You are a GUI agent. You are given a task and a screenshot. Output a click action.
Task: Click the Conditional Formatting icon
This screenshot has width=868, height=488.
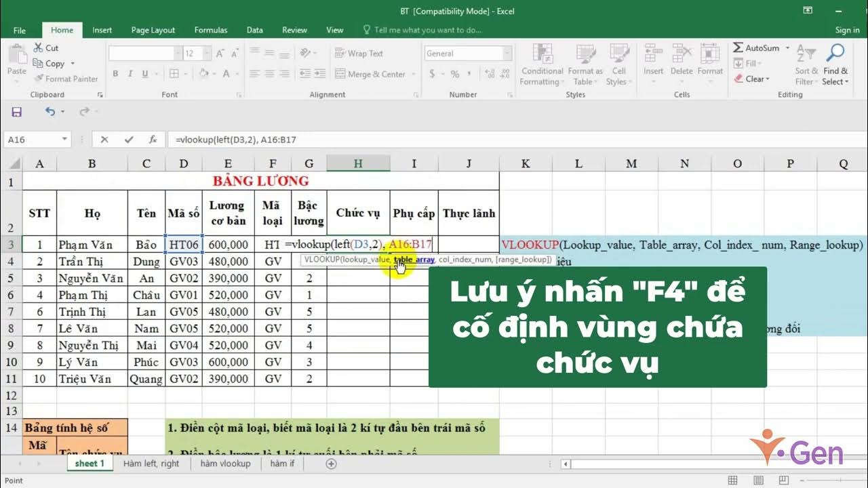point(542,54)
